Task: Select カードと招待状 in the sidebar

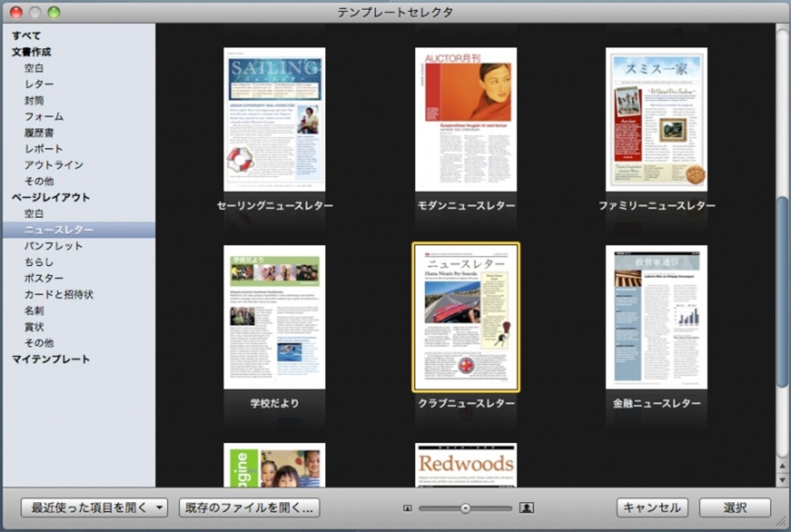Action: 59,295
